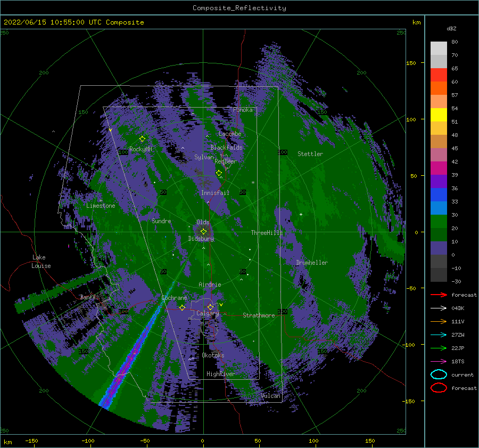Select the slate purple 0-10 dBZ swatch
Screen dimensions: 479x448
point(439,248)
